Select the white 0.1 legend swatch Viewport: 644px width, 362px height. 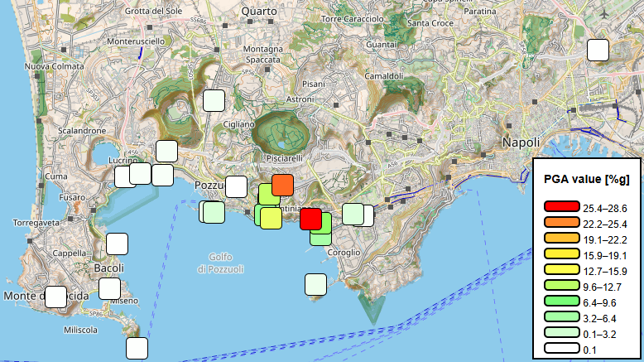tap(562, 349)
